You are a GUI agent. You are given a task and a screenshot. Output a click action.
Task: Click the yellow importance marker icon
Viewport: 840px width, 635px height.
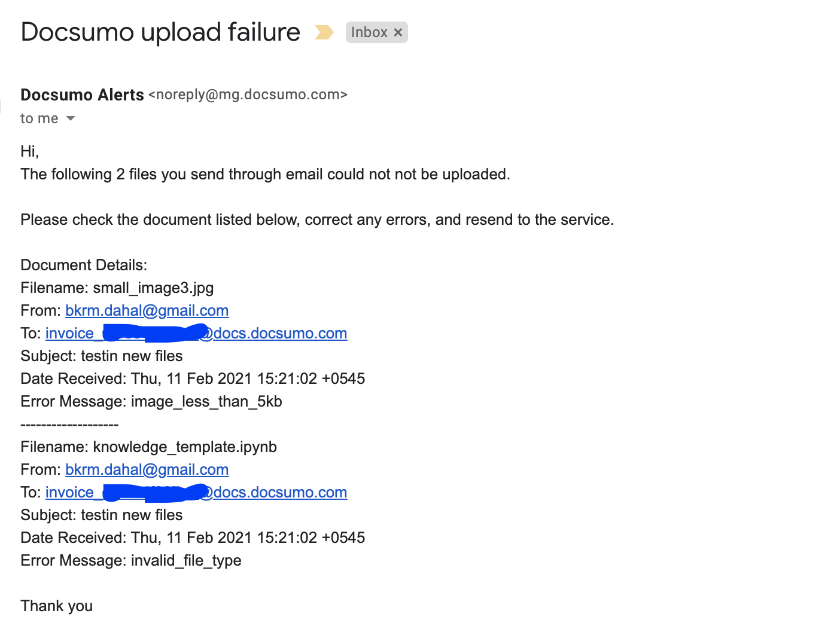click(x=324, y=32)
